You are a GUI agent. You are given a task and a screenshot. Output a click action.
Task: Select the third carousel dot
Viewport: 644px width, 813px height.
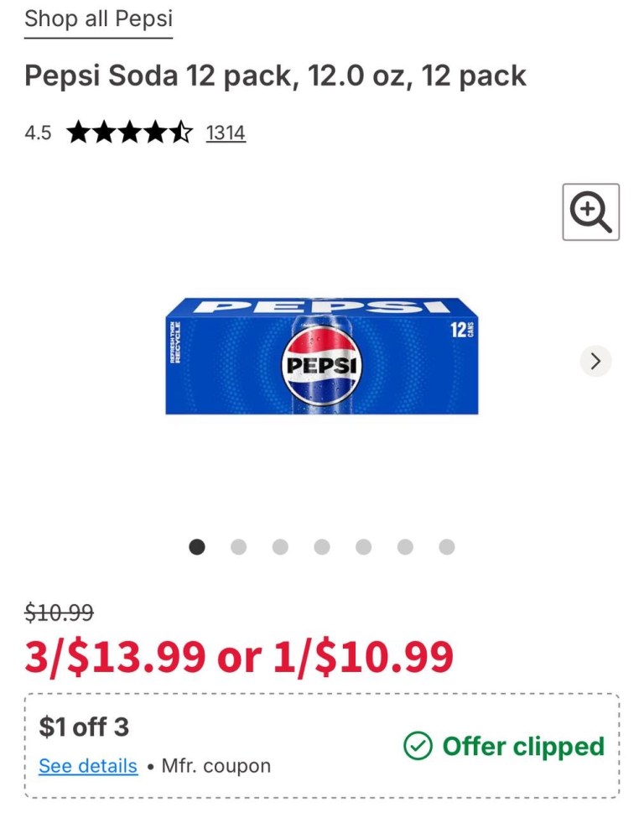click(280, 547)
